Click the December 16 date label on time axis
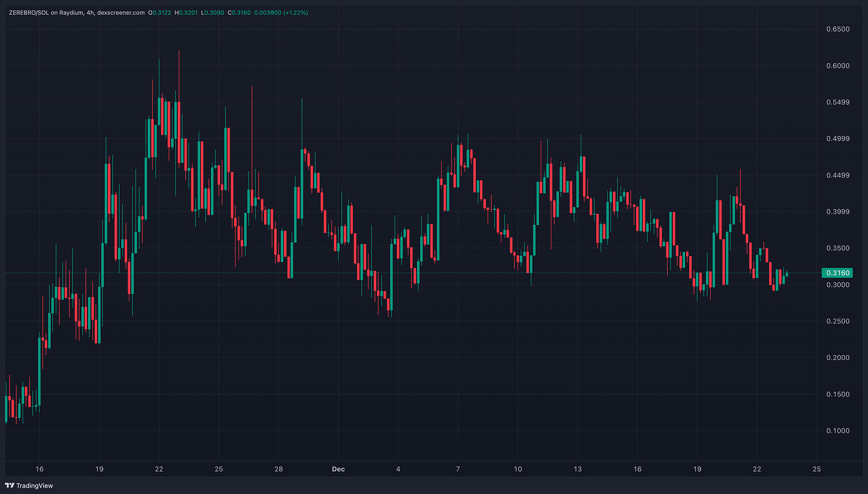The image size is (868, 494). tap(637, 470)
